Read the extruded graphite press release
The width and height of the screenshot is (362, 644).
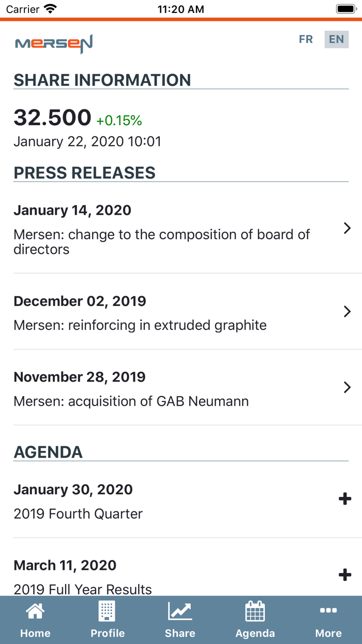point(140,325)
